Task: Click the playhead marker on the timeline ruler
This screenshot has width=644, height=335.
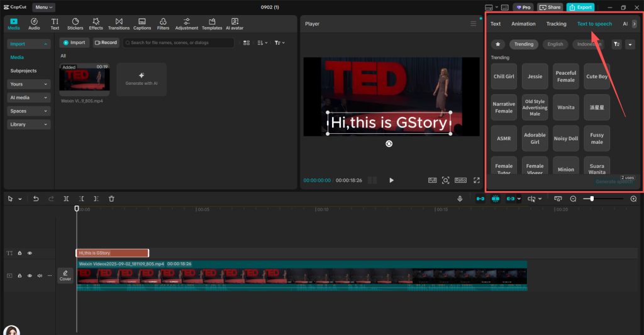Action: (x=76, y=209)
